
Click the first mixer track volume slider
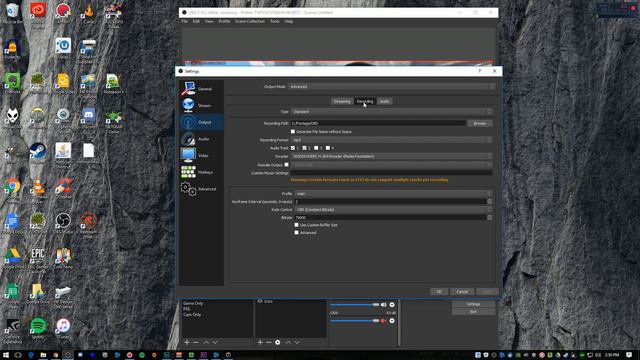tap(355, 304)
